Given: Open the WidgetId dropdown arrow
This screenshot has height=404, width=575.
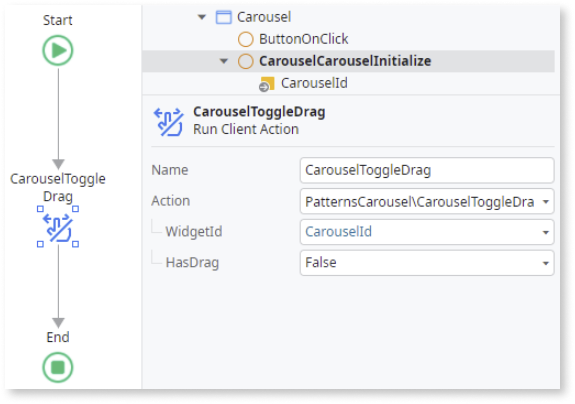Looking at the screenshot, I should 546,232.
